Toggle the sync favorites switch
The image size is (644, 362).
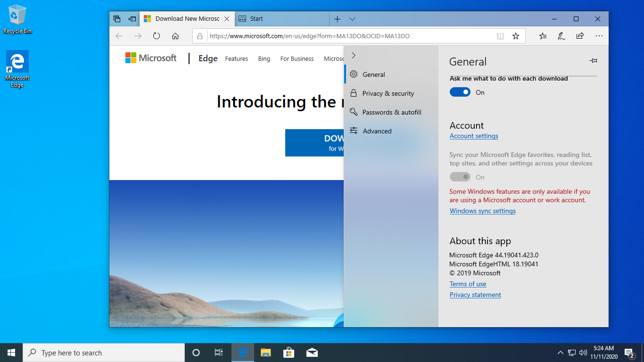click(460, 177)
